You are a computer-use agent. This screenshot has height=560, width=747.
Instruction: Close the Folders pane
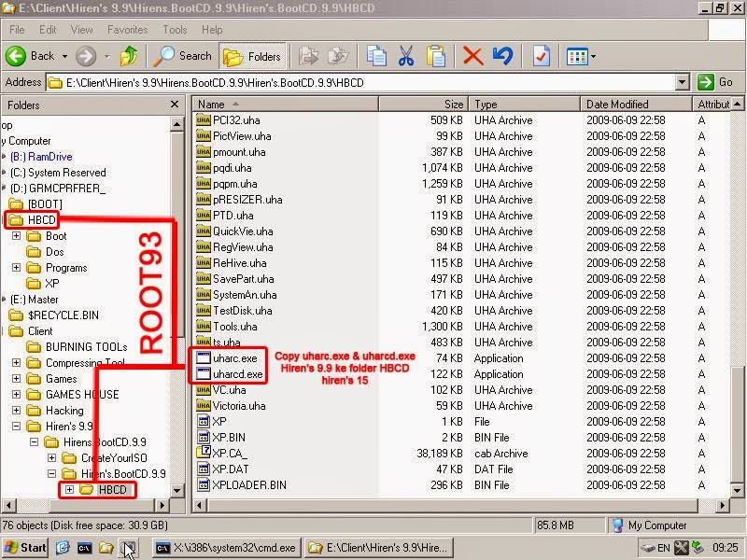coord(175,105)
